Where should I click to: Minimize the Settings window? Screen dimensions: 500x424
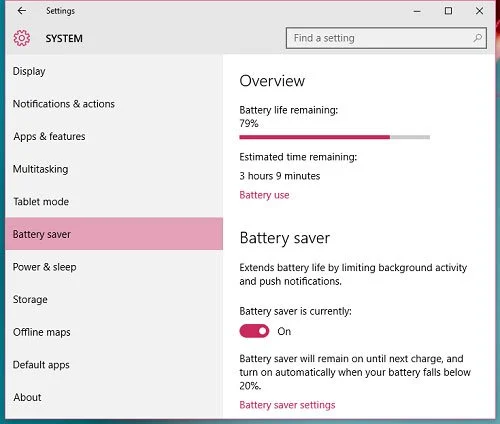pos(417,11)
